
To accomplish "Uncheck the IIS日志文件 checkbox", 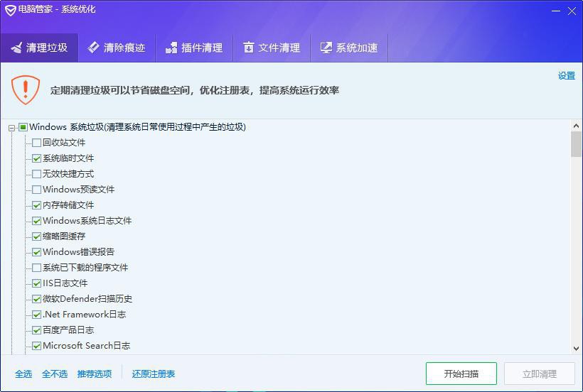I will [x=36, y=283].
